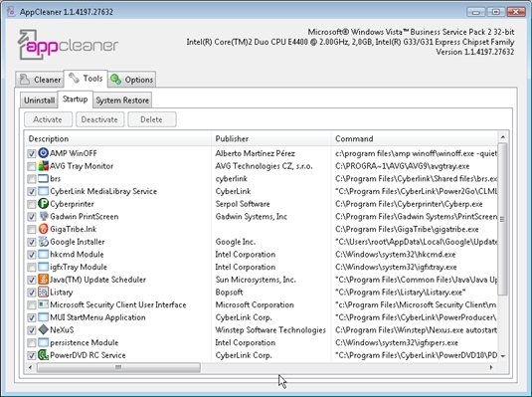Switch to the Cleaner tab

[x=40, y=80]
